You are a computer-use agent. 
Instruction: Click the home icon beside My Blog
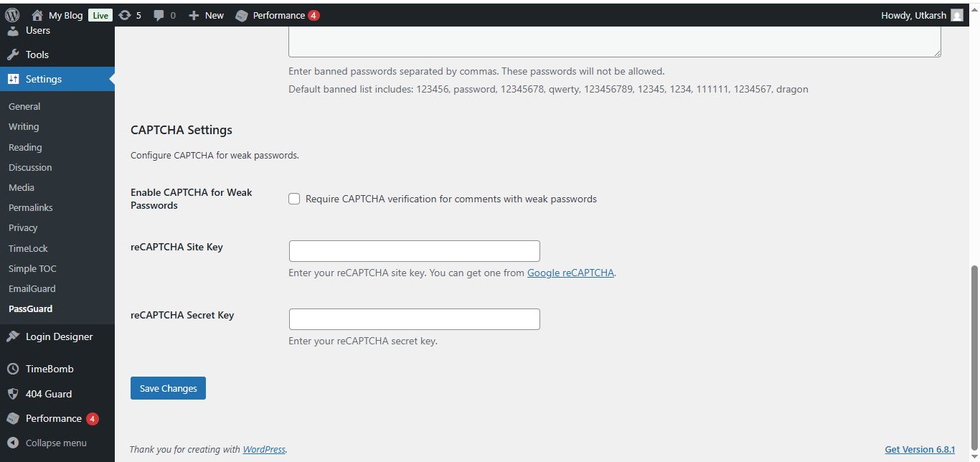pyautogui.click(x=37, y=15)
